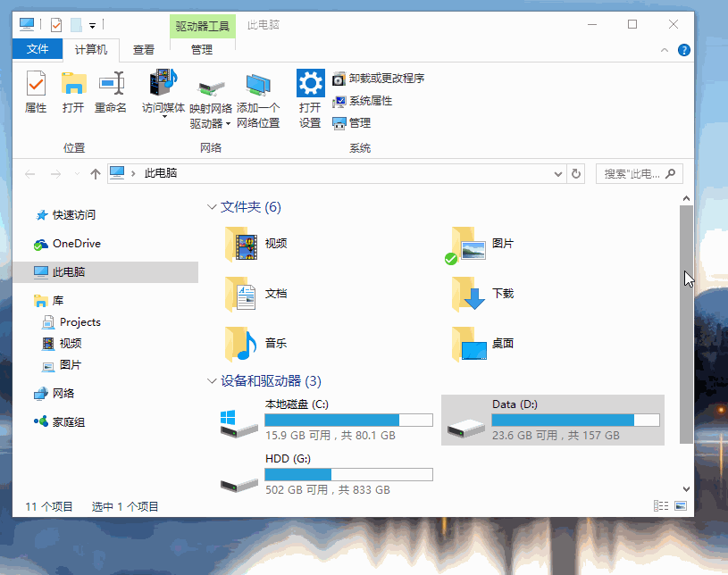This screenshot has width=728, height=575.
Task: Switch to the 查看 (View) ribbon tab
Action: 143,49
